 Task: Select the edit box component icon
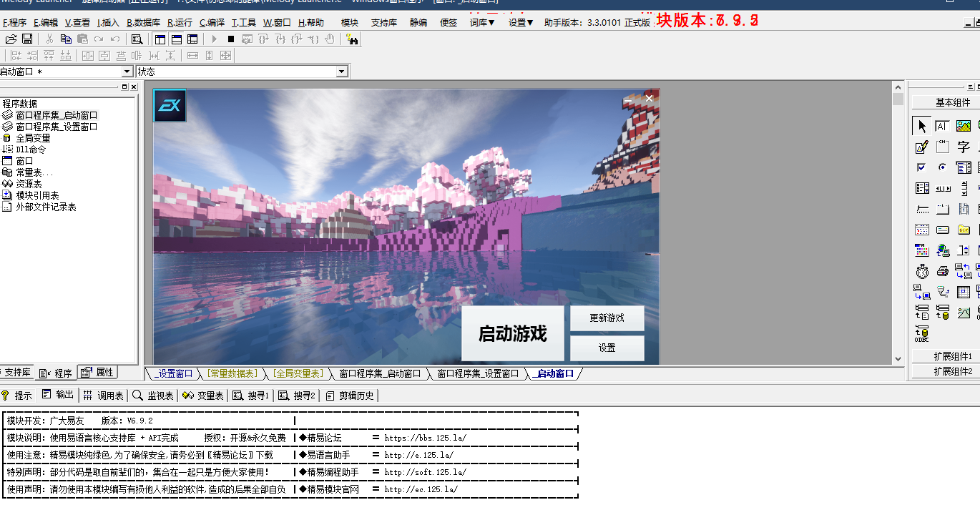click(x=942, y=126)
